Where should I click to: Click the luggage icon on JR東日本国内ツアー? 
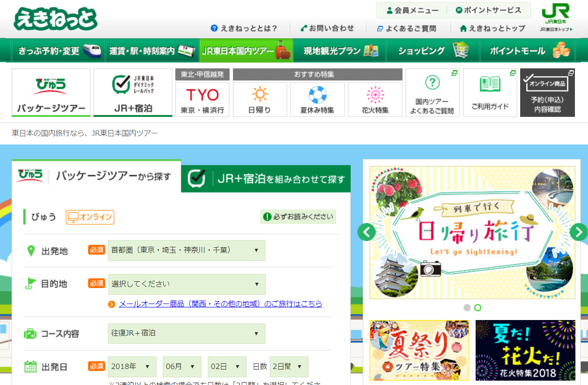pos(282,50)
